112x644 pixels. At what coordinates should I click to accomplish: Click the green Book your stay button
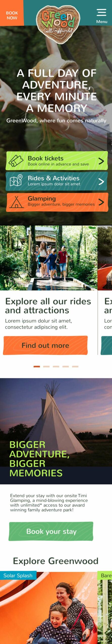tap(51, 531)
